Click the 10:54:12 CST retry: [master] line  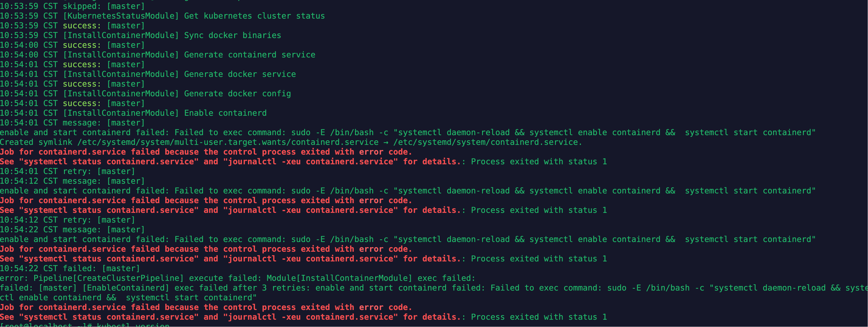(68, 220)
